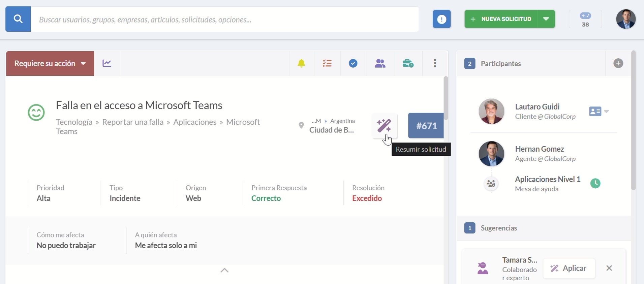Click the Ciudad de B... location text

tap(332, 130)
